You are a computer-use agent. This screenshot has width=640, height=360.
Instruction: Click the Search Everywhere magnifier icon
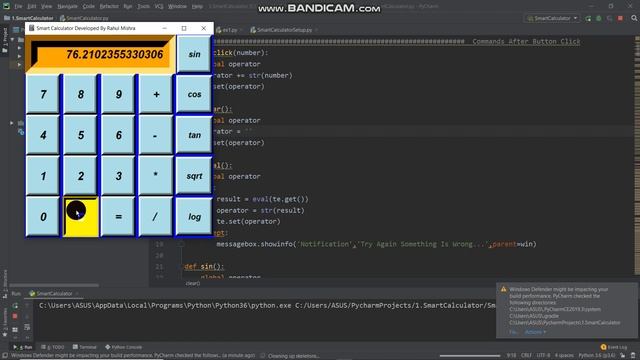pyautogui.click(x=634, y=18)
